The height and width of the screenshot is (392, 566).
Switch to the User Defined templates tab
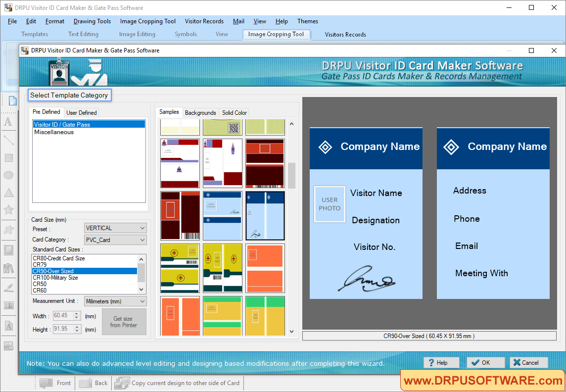pos(81,112)
